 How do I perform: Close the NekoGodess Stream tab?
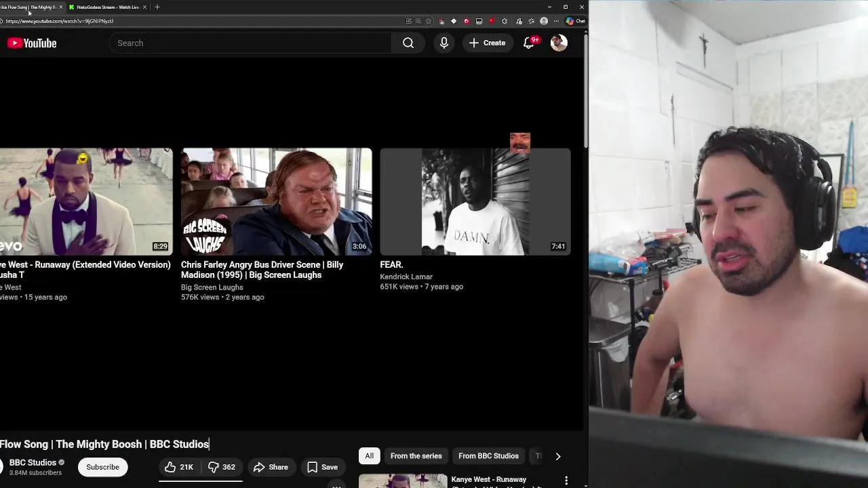pyautogui.click(x=144, y=7)
